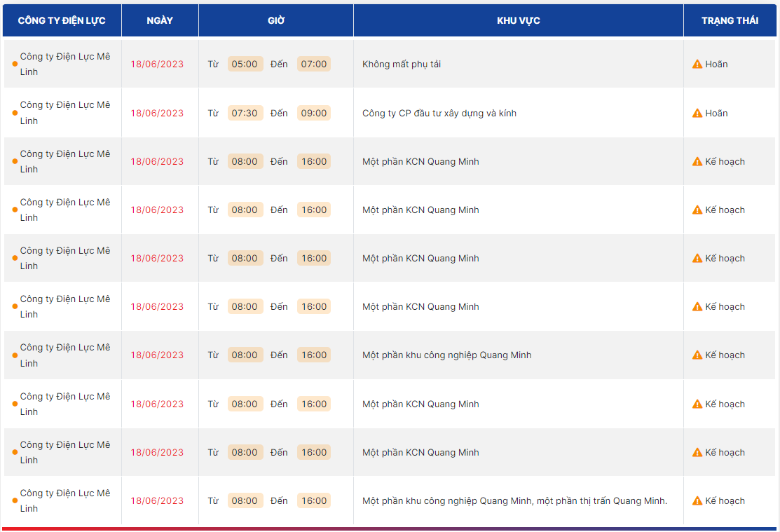Click 'Kế hoạch' status in 'thị trấn Quang Minh' row
Screen dimensions: 780x532
pyautogui.click(x=725, y=500)
